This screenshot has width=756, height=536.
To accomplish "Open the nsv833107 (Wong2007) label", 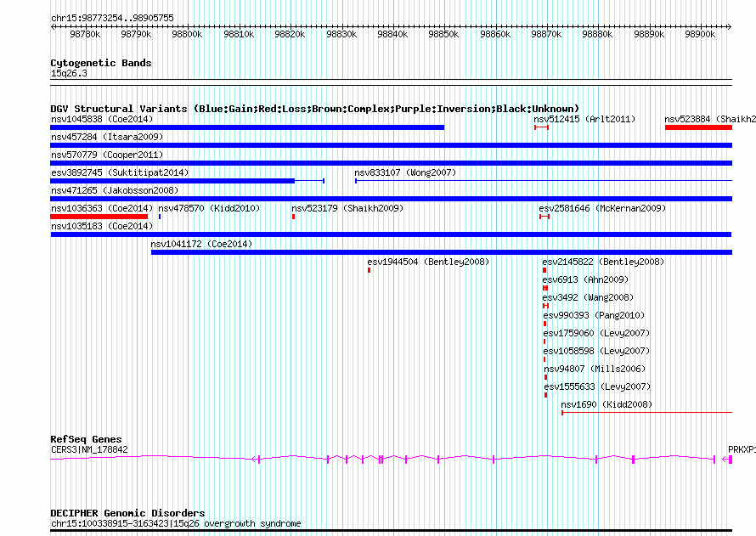I will coord(405,172).
